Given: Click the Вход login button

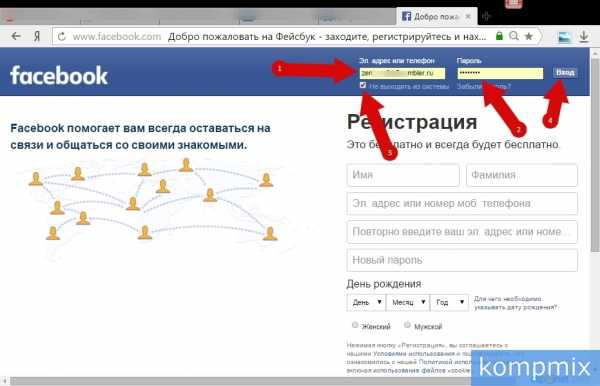Looking at the screenshot, I should [565, 72].
